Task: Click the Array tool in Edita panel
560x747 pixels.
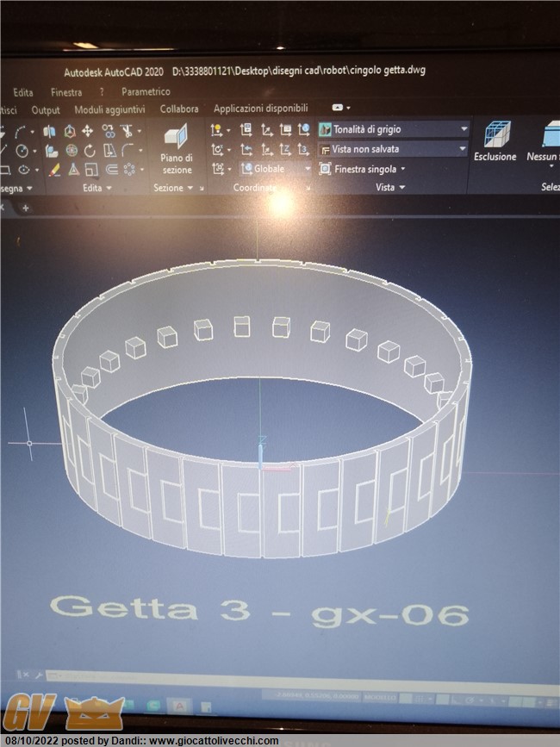Action: pos(131,170)
